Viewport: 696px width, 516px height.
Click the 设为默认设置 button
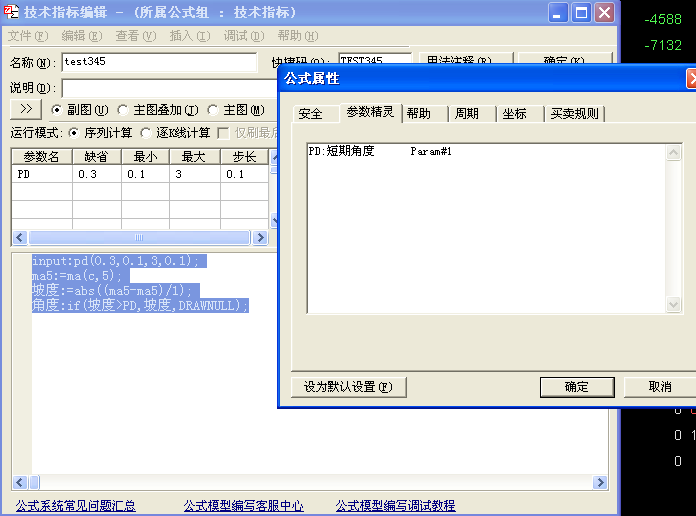(348, 387)
